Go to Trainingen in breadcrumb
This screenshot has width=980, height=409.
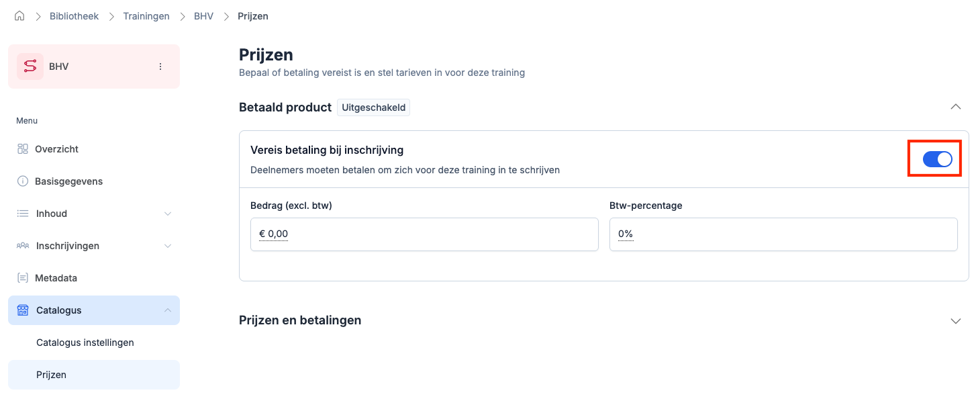tap(146, 16)
